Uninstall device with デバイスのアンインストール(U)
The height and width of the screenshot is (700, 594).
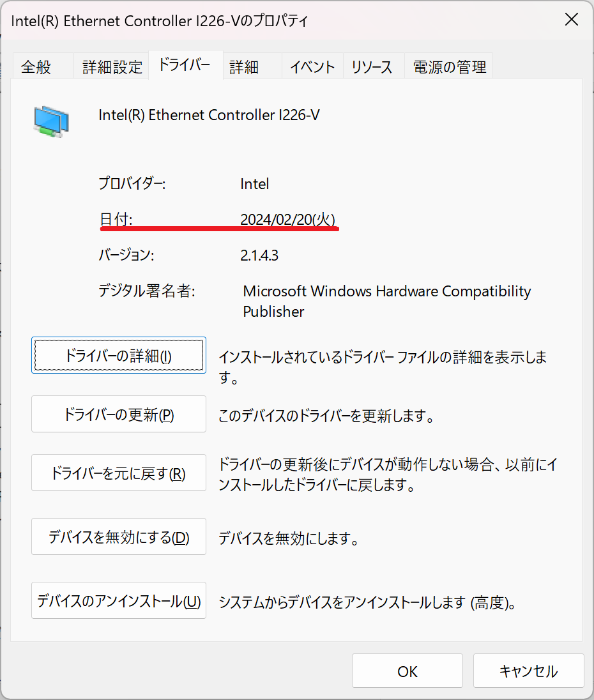pyautogui.click(x=119, y=600)
